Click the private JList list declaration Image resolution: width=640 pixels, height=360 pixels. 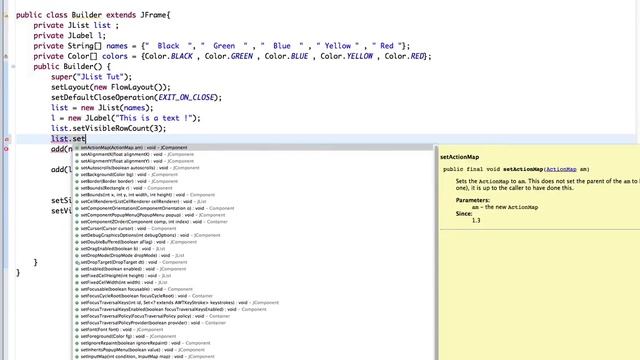[x=76, y=25]
